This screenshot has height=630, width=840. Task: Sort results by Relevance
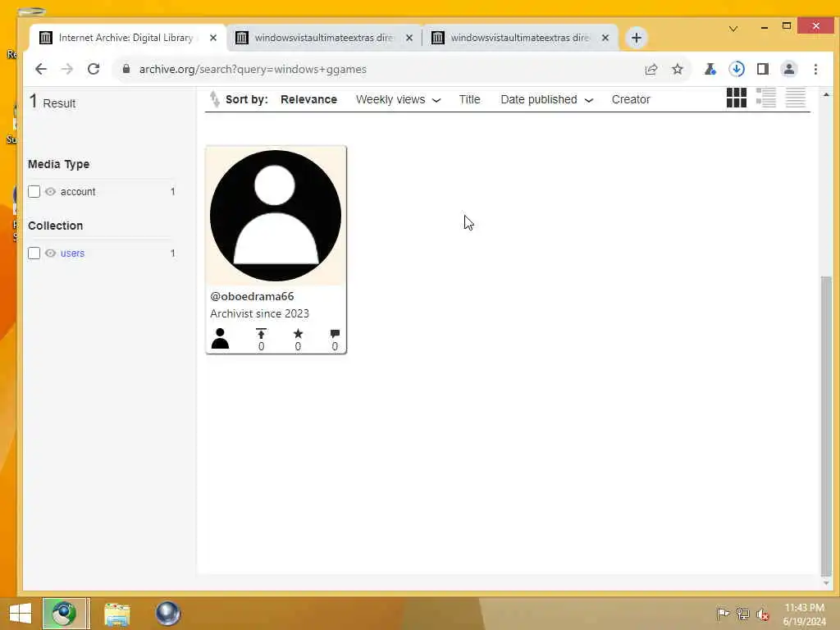pos(308,99)
